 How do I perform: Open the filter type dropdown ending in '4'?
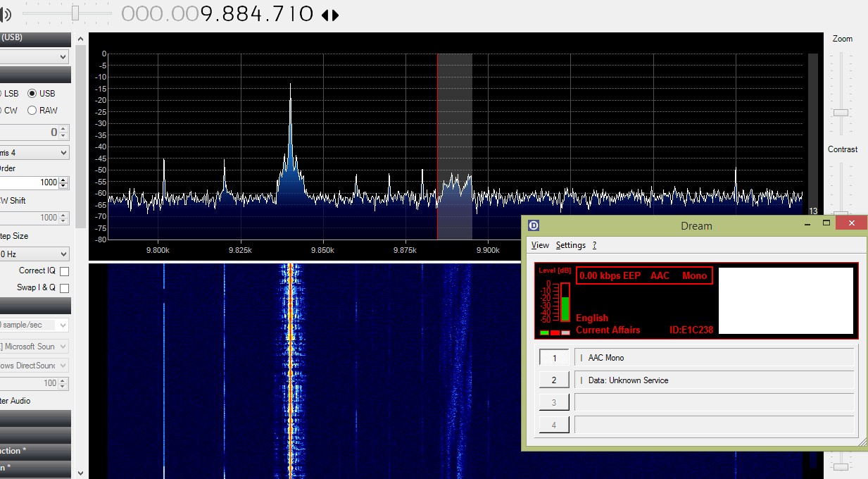pyautogui.click(x=34, y=152)
